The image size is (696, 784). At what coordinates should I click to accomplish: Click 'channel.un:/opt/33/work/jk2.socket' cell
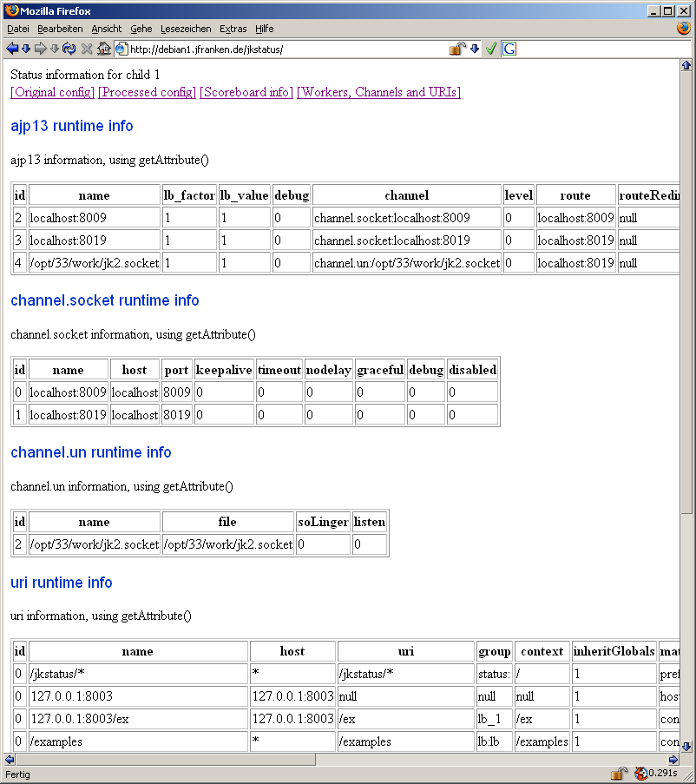[x=407, y=263]
